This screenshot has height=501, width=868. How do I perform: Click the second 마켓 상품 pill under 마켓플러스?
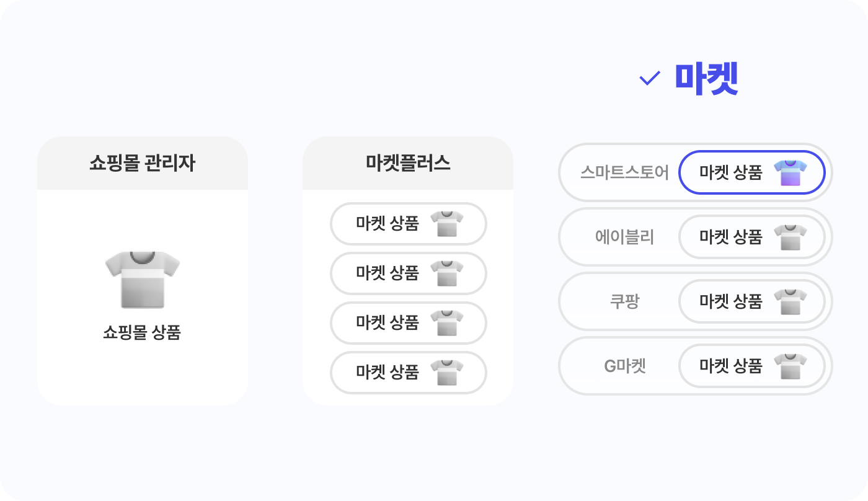click(x=409, y=273)
